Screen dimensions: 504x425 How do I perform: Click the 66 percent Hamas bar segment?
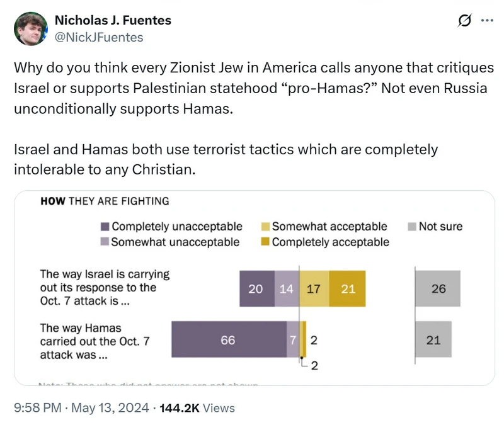[x=228, y=340]
